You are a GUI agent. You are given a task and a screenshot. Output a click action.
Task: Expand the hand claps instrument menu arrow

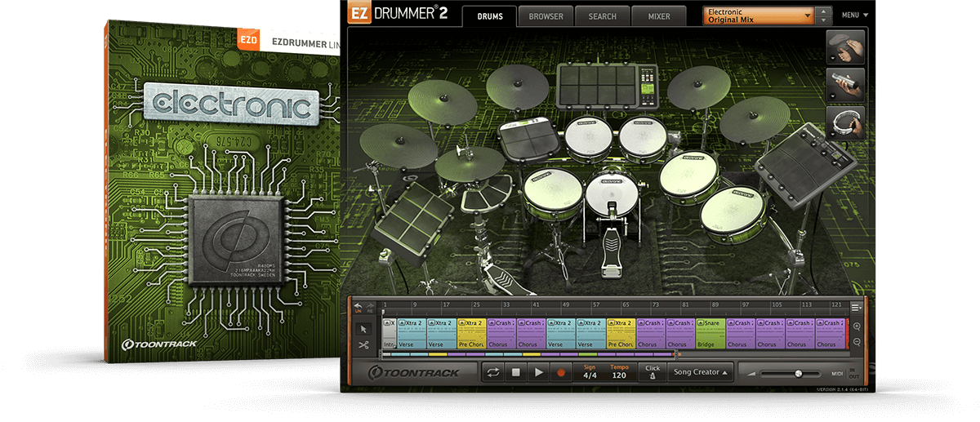click(x=832, y=59)
